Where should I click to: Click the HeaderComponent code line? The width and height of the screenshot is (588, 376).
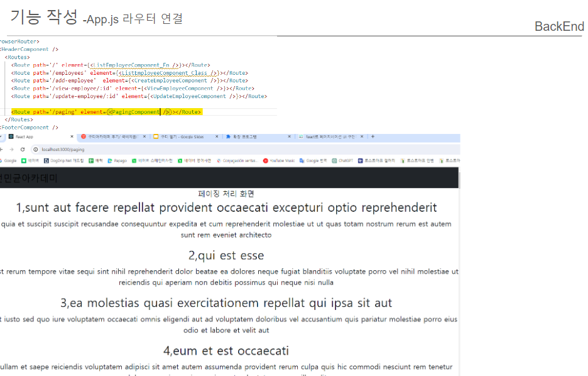[30, 49]
